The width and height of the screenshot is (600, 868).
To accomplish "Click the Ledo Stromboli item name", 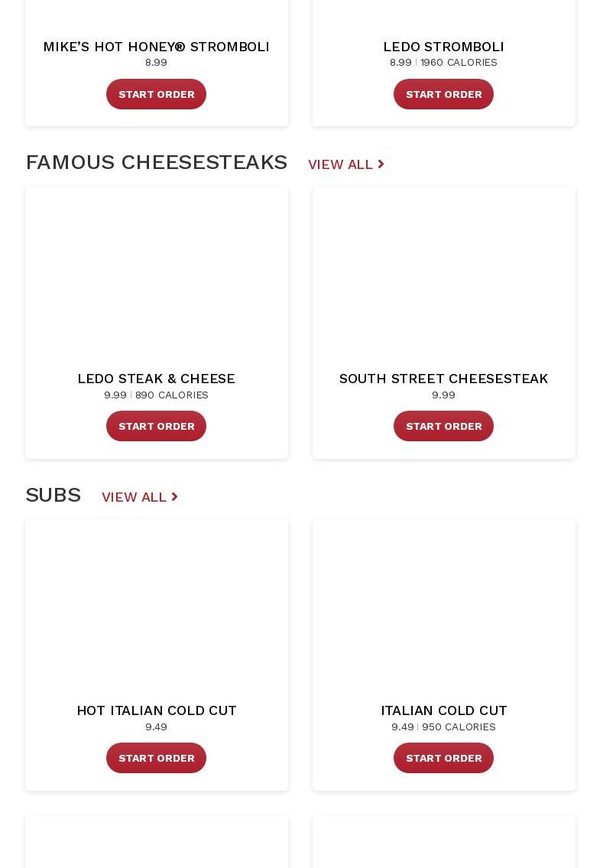I will pyautogui.click(x=443, y=47).
